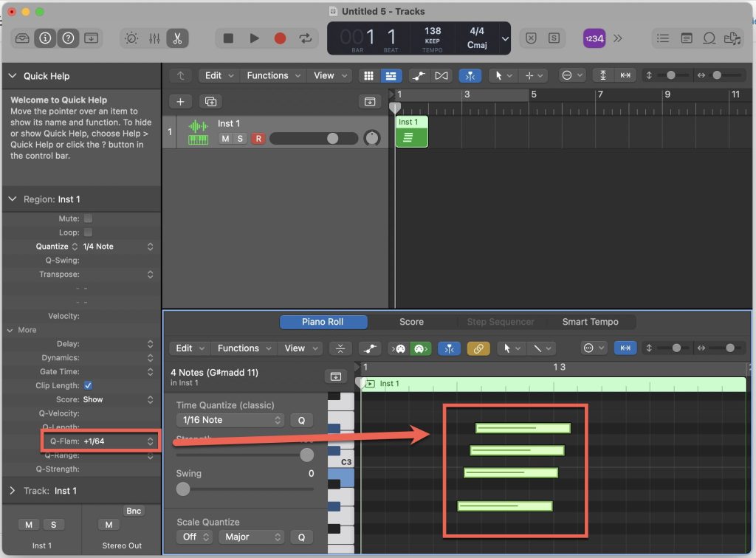Toggle the Cycle mode button
The image size is (756, 558).
303,38
